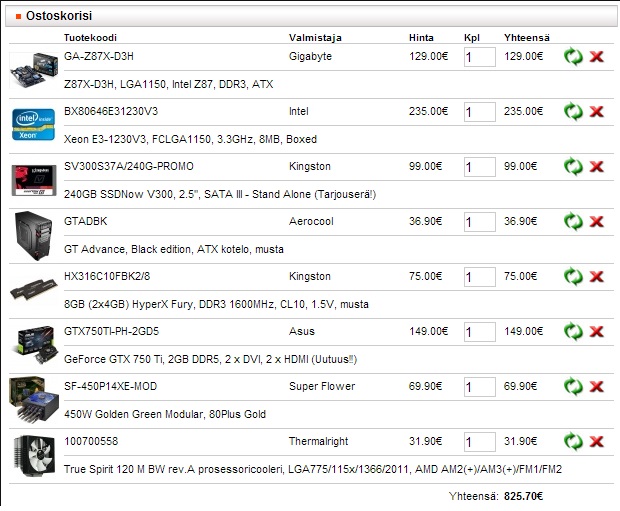Open product code GA-Z87X-D3H
The image size is (620, 511).
pos(99,57)
